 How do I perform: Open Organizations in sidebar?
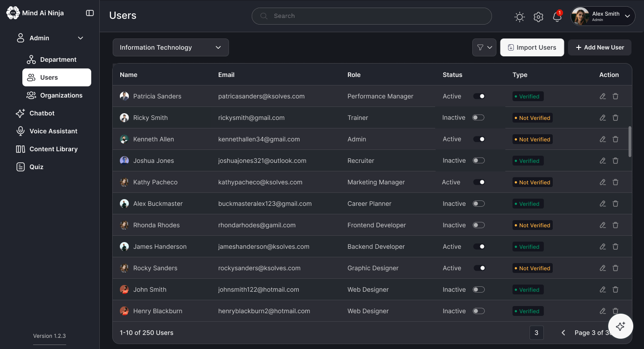[x=57, y=95]
